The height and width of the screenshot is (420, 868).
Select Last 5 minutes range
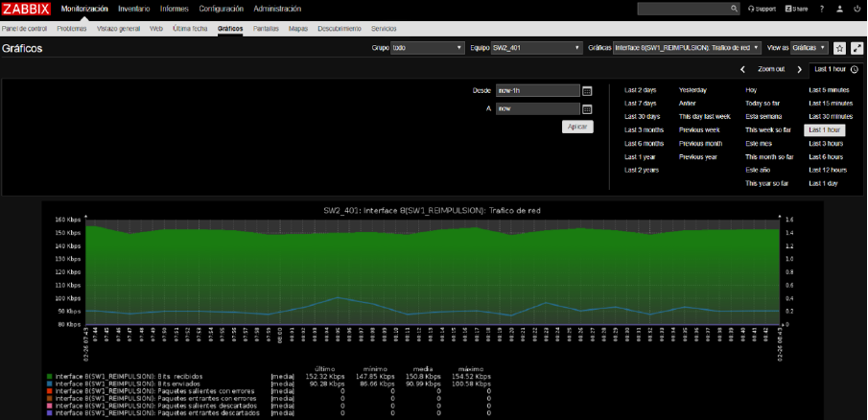coord(829,90)
